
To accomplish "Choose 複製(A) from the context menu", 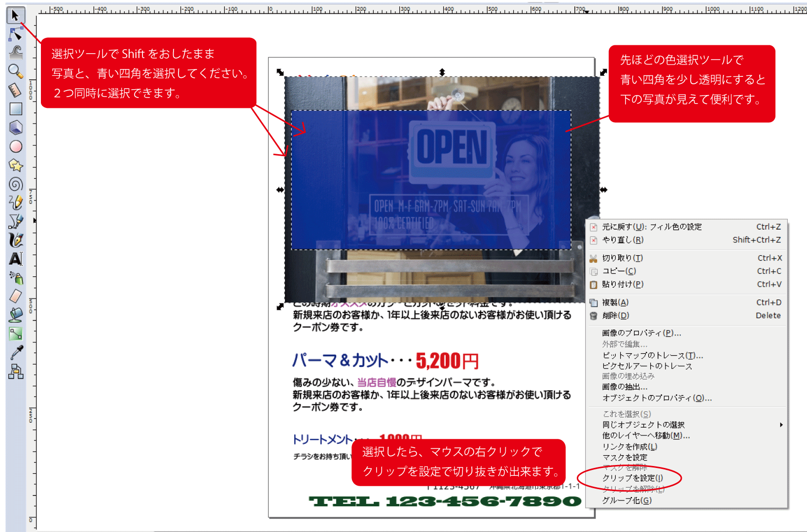I will [686, 302].
